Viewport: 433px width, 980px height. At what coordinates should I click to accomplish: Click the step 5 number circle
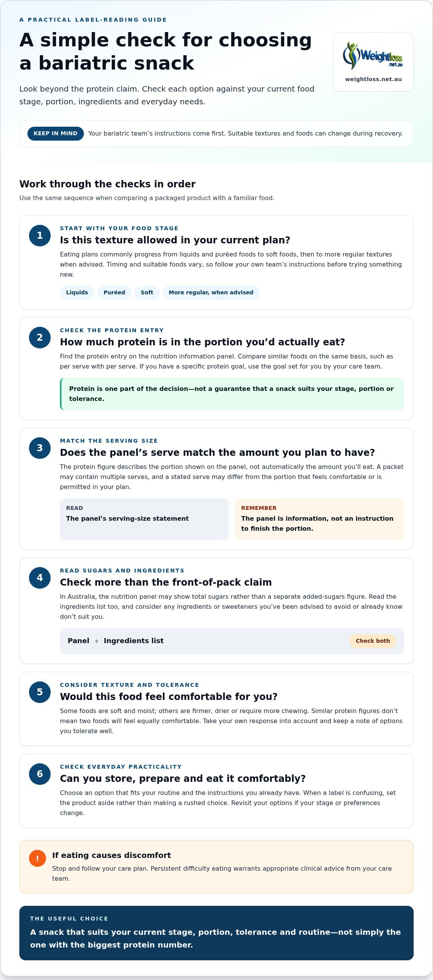[40, 692]
